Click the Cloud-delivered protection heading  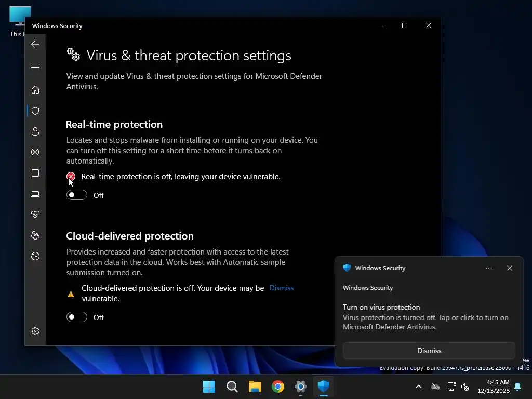click(130, 236)
